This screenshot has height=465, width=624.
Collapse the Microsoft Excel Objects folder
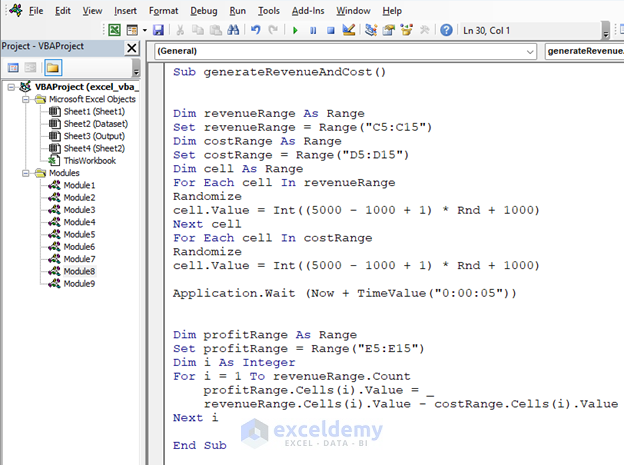[25, 99]
